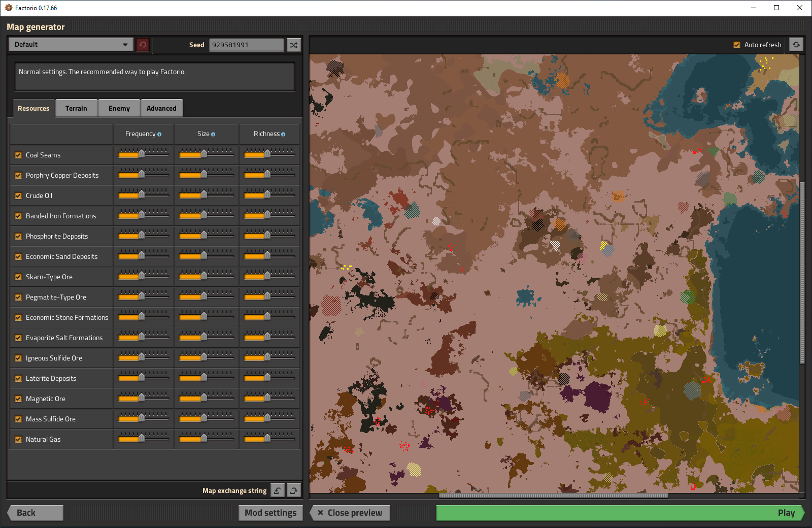Screen dimensions: 812x528
Task: Uncheck the Auto refresh checkbox
Action: (x=737, y=45)
